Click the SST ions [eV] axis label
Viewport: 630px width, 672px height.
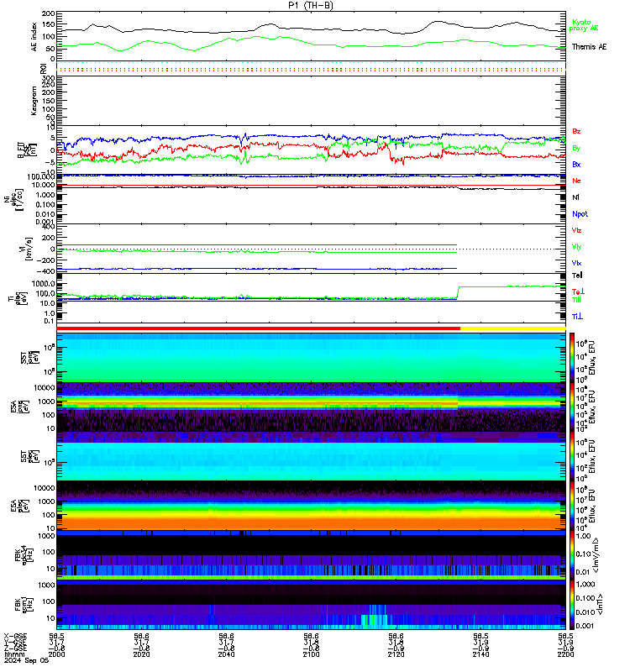click(29, 358)
